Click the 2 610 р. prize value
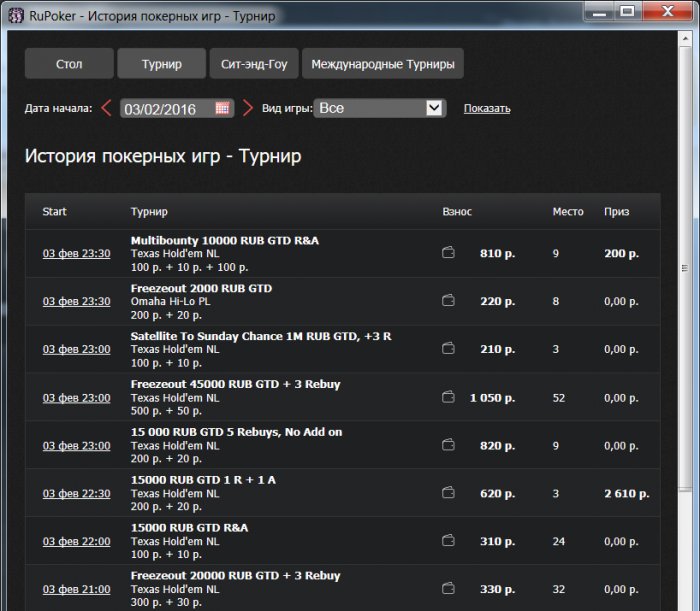 [x=627, y=494]
